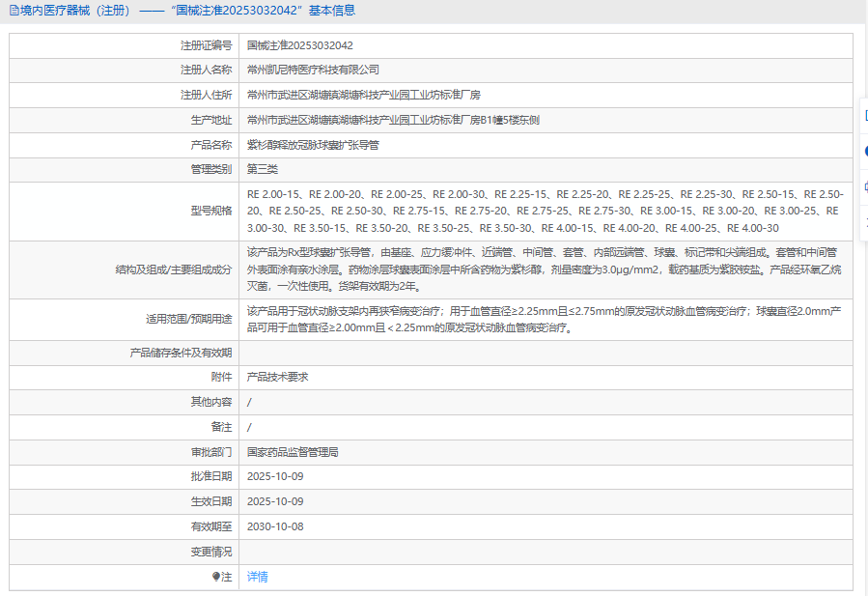This screenshot has height=596, width=868.
Task: Click the 注册人名称 label
Action: pyautogui.click(x=206, y=70)
